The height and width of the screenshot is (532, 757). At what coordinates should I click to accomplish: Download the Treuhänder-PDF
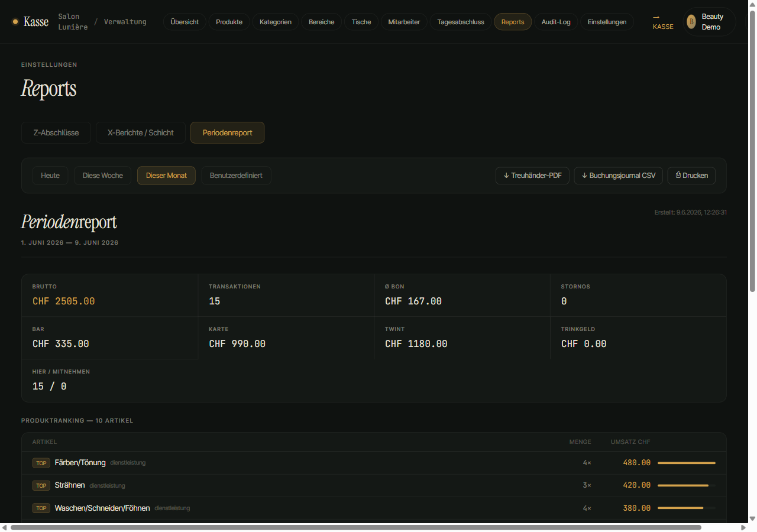[532, 176]
